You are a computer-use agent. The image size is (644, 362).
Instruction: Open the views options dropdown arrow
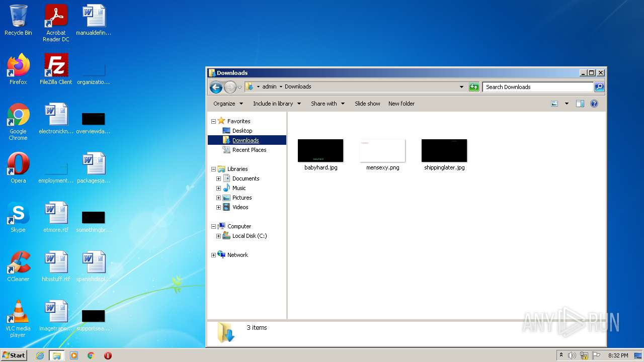567,104
